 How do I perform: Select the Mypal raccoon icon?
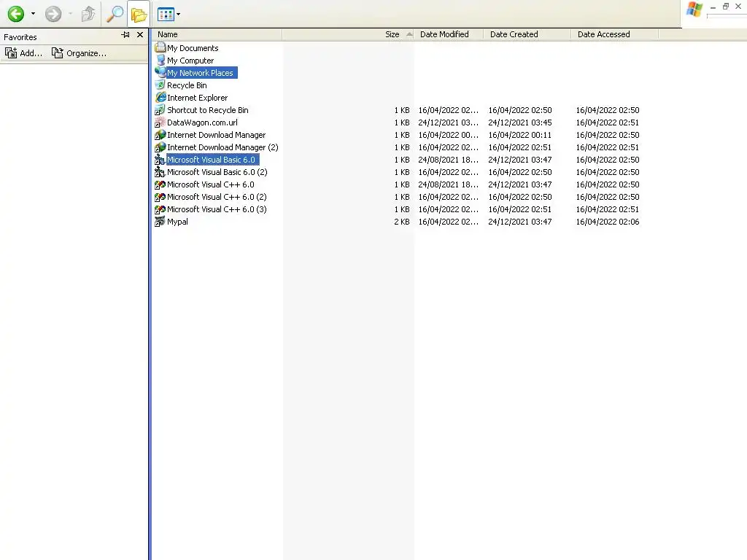pyautogui.click(x=160, y=221)
